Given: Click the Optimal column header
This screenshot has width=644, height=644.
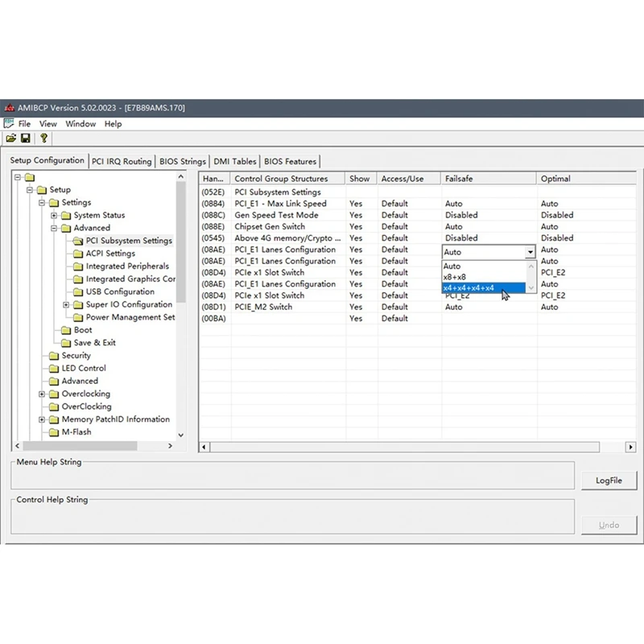Looking at the screenshot, I should tap(587, 179).
